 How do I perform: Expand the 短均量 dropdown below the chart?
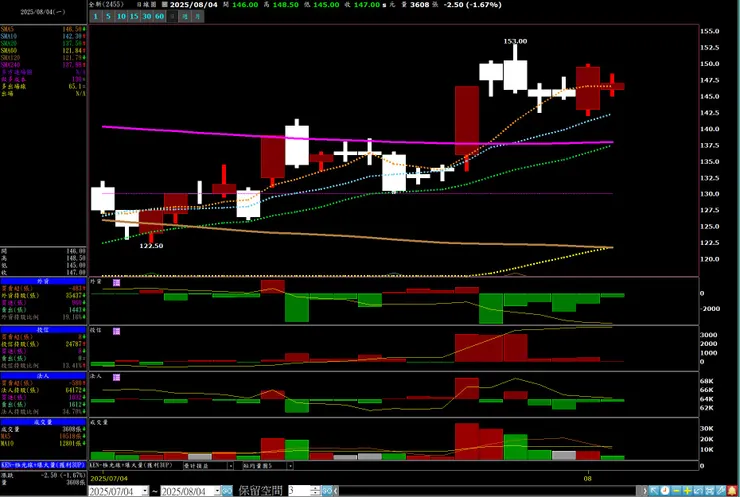(290, 466)
